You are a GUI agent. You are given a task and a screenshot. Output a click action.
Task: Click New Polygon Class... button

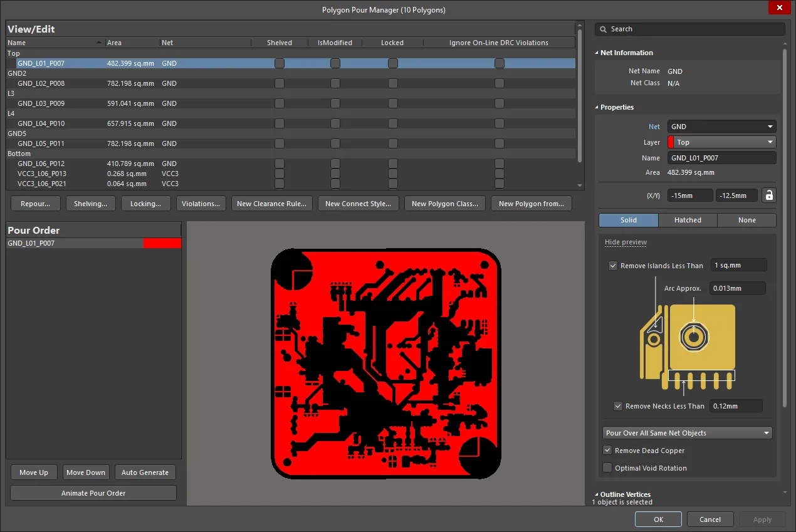445,204
